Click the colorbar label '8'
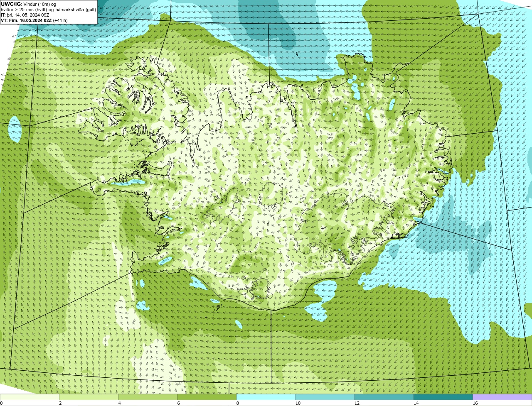 point(238,403)
